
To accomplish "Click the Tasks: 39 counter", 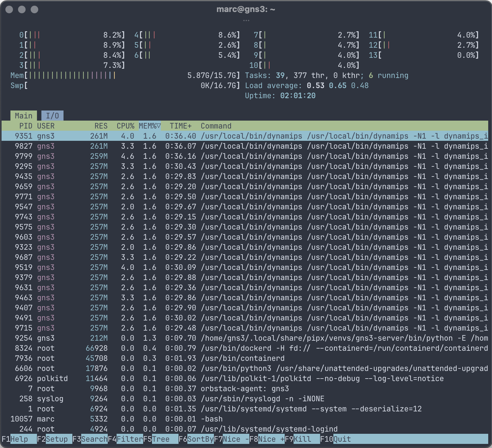I will (265, 75).
